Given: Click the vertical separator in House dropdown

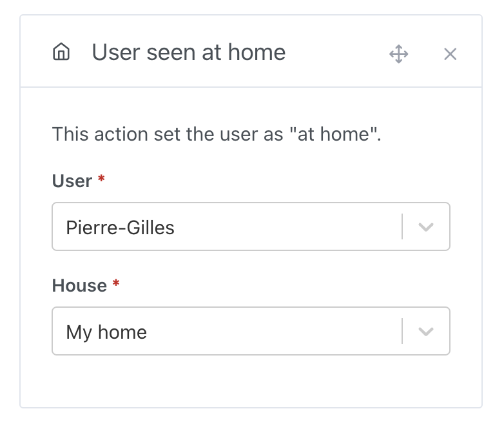Looking at the screenshot, I should tap(402, 331).
